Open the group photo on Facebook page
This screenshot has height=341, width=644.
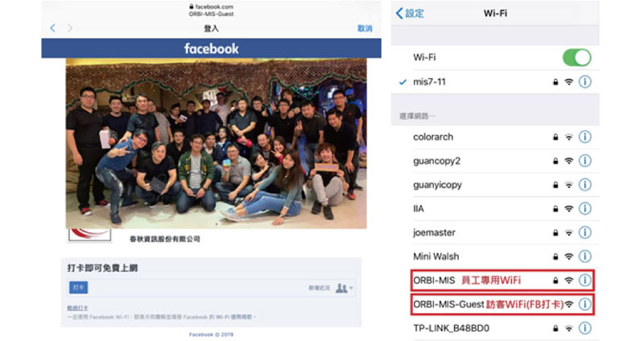pos(216,143)
